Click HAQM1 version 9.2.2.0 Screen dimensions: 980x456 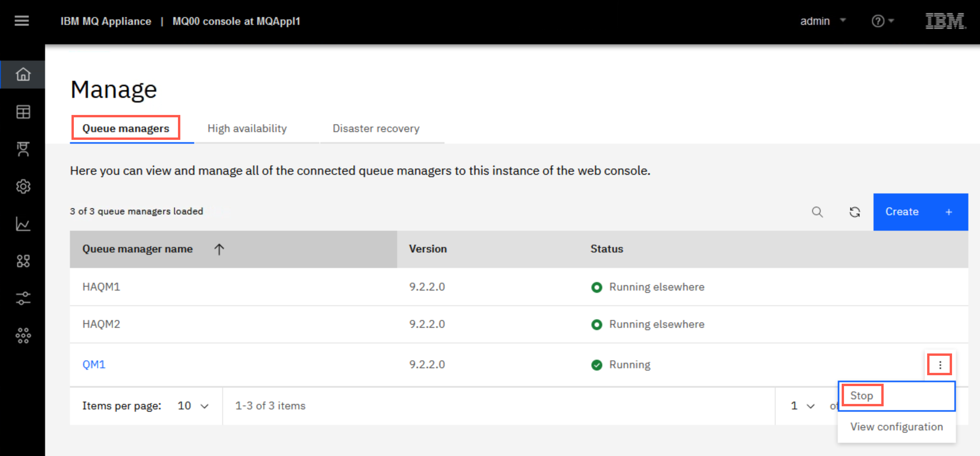427,287
